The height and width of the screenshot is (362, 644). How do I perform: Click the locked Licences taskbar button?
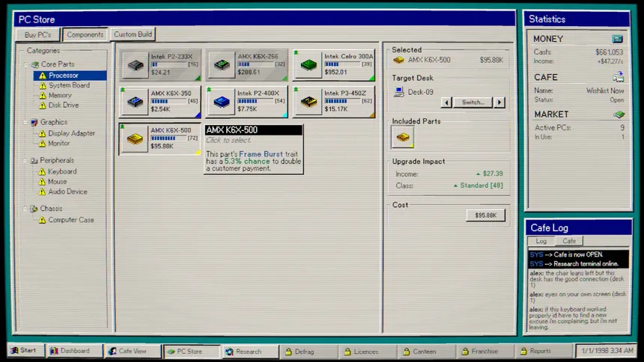pyautogui.click(x=366, y=352)
